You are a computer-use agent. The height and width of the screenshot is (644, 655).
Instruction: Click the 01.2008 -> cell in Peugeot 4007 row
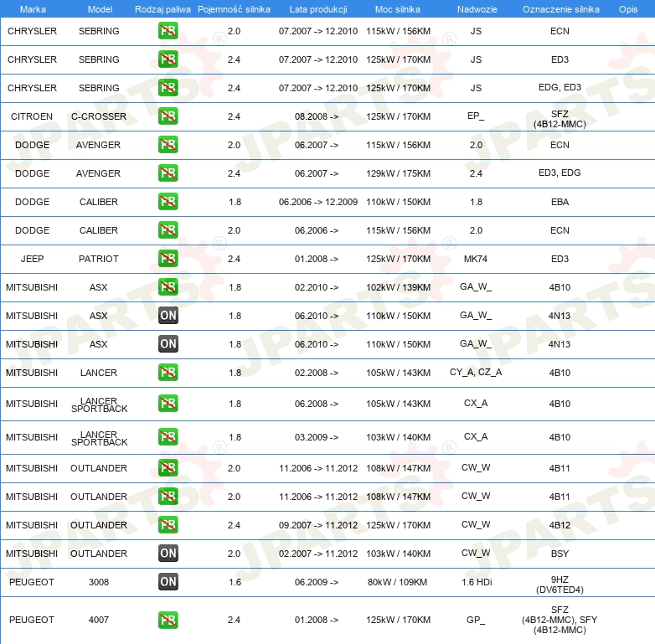tap(317, 621)
